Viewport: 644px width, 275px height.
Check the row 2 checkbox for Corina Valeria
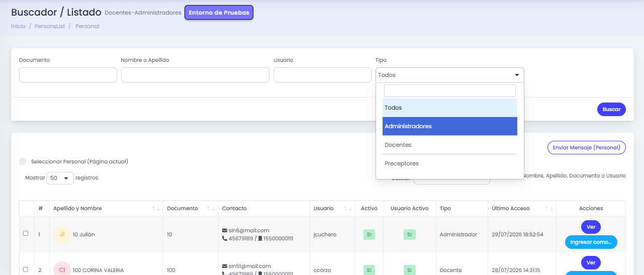(26, 269)
